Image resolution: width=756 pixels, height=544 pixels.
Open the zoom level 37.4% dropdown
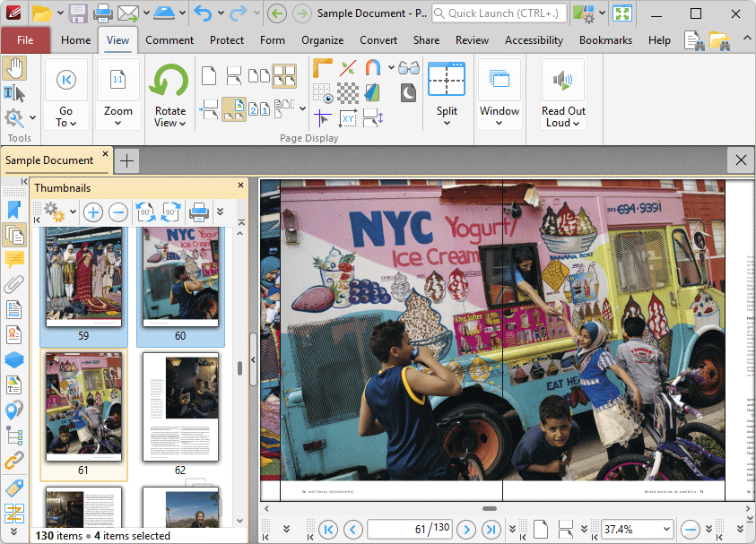coord(665,530)
